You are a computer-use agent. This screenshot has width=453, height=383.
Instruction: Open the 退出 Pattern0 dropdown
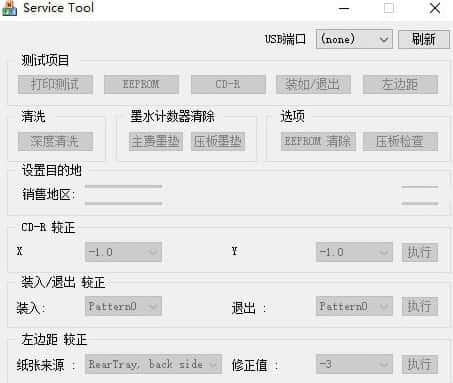(x=354, y=306)
